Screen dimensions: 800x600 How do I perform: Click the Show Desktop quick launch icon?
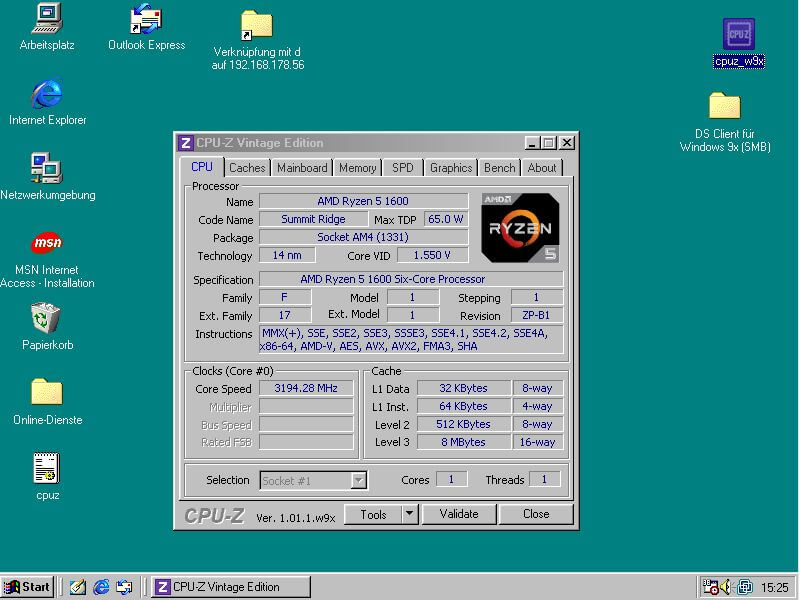[x=78, y=587]
